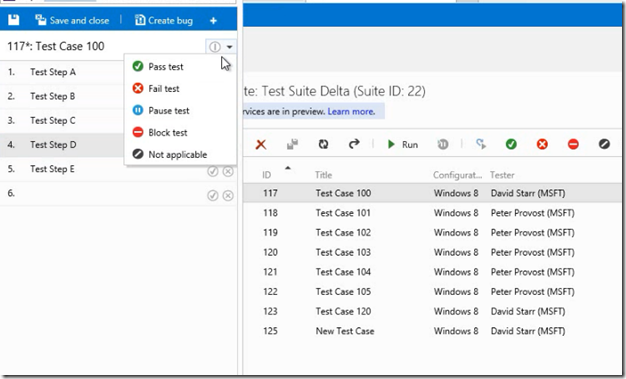Select Test Step D row

[62, 145]
